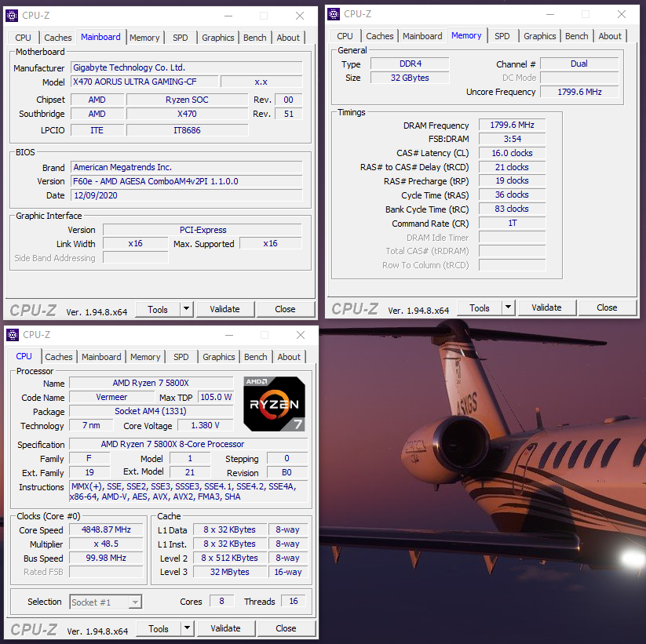The image size is (646, 644).
Task: Open Caches tab in Memory window
Action: tap(380, 36)
